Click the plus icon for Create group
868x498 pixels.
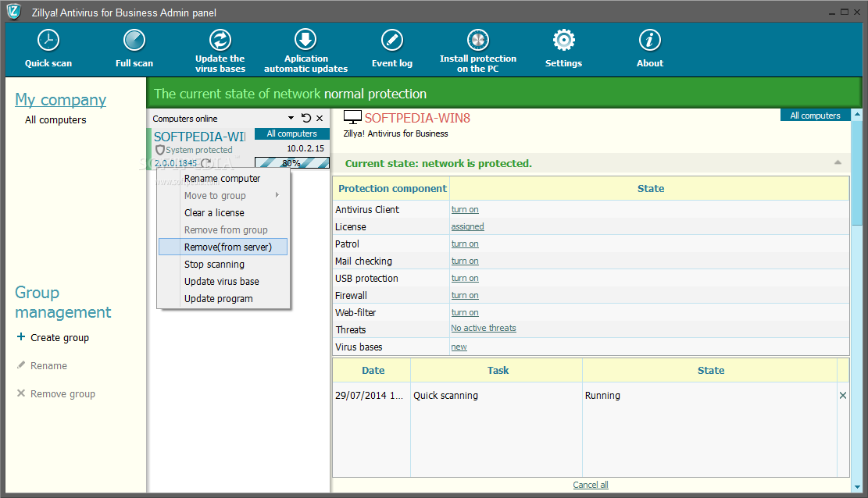coord(21,336)
